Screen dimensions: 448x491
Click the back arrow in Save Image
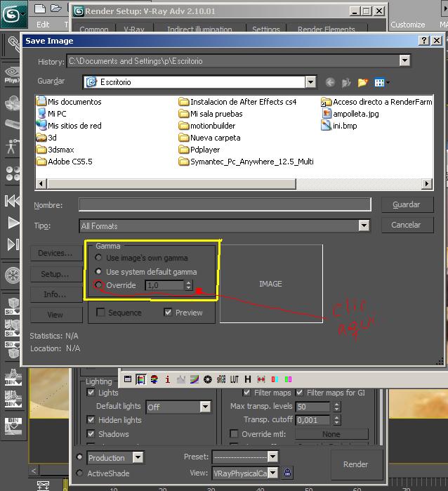pyautogui.click(x=330, y=82)
